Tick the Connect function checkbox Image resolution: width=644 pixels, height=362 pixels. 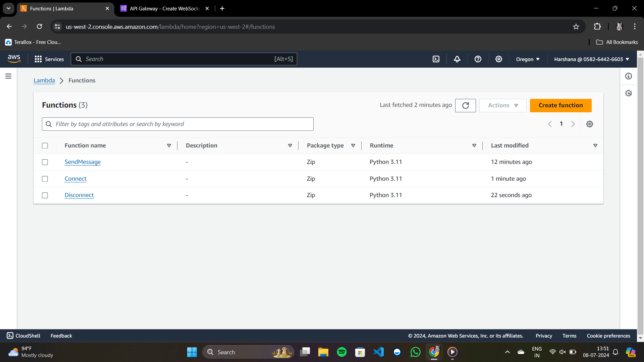coord(45,179)
